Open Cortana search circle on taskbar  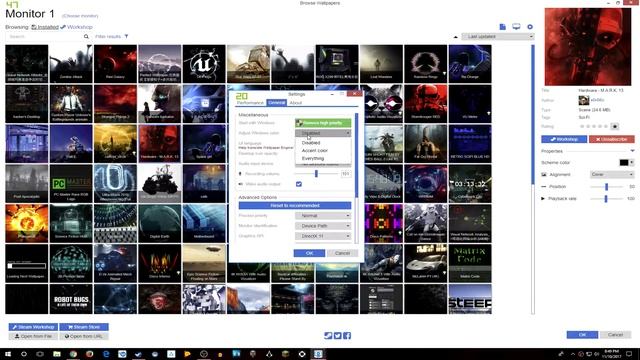tap(24, 354)
